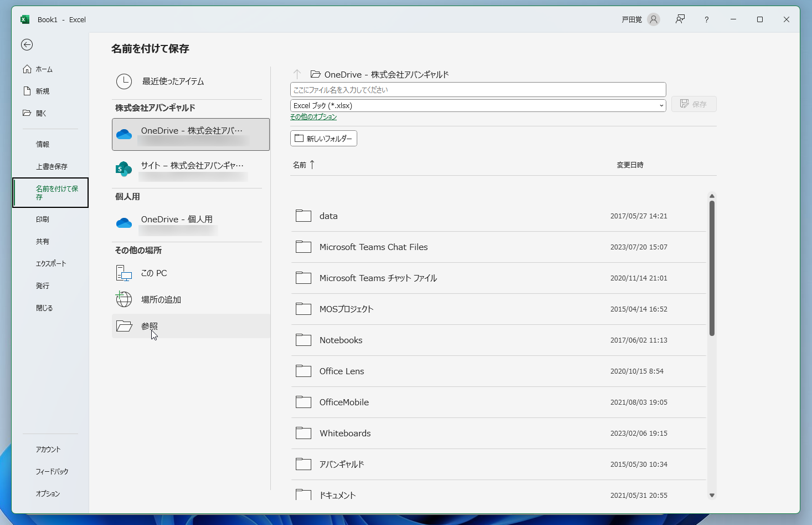The width and height of the screenshot is (812, 525).
Task: Open 共有 (Share) menu item
Action: [x=43, y=242]
